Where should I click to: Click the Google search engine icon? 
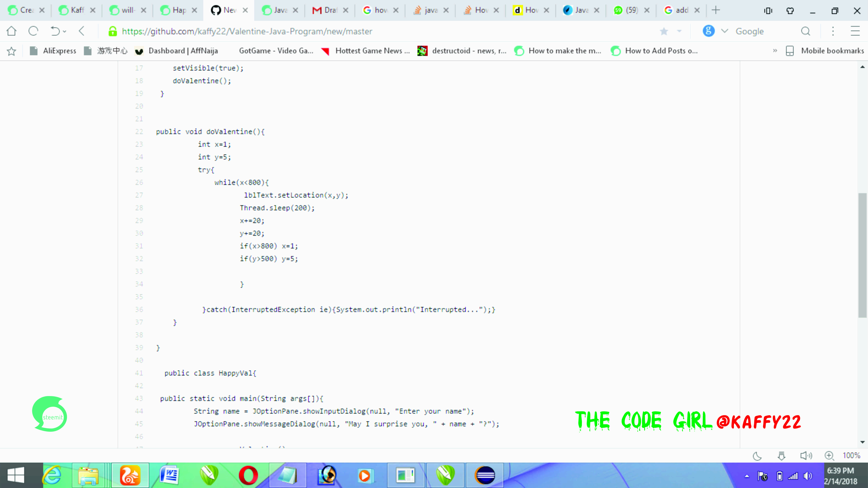(x=708, y=31)
